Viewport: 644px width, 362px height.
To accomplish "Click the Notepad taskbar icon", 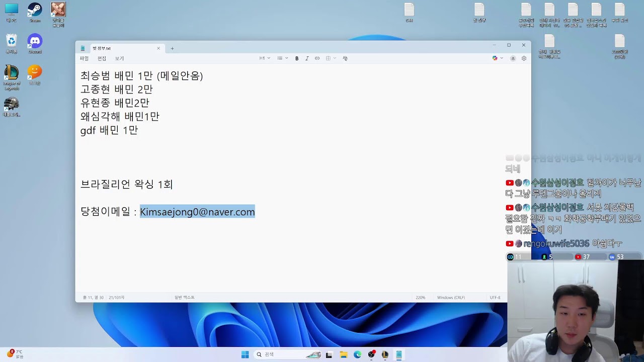I will click(398, 354).
